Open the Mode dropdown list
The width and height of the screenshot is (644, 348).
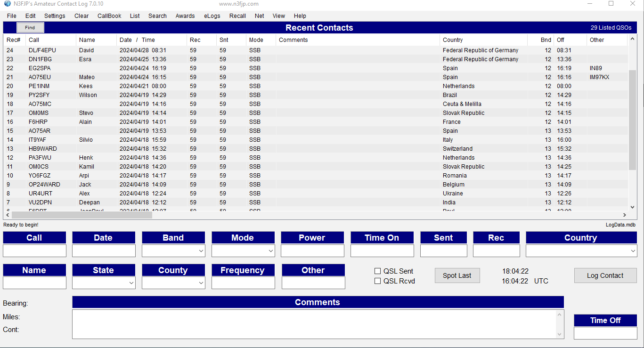point(271,251)
